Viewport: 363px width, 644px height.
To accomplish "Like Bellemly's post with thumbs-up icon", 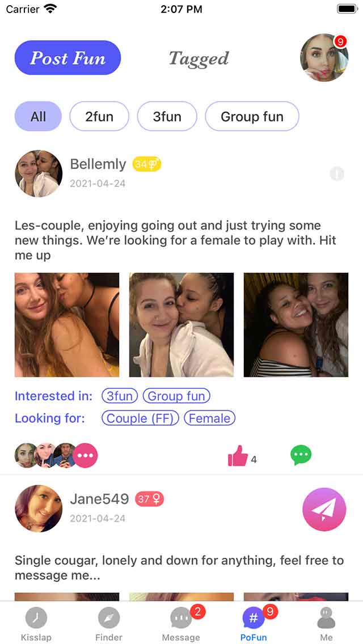I will point(238,455).
